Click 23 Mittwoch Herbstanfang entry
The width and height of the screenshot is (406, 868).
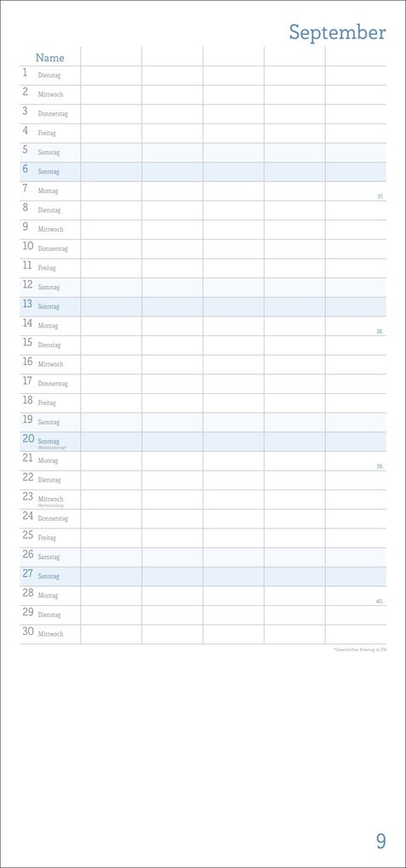(50, 500)
